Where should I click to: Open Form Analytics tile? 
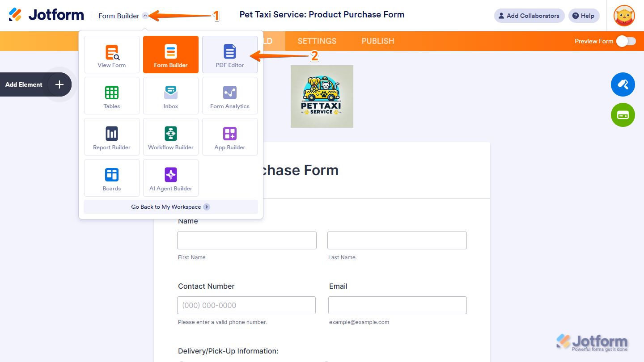point(230,96)
